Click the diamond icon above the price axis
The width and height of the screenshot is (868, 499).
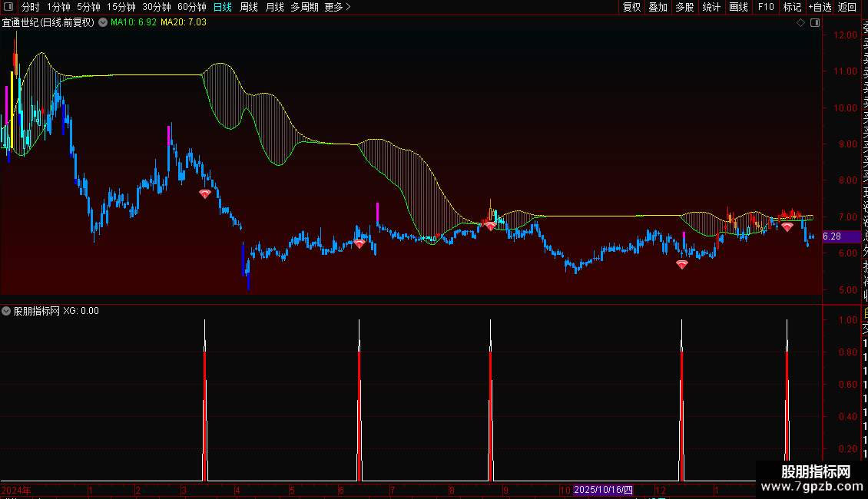(x=800, y=23)
